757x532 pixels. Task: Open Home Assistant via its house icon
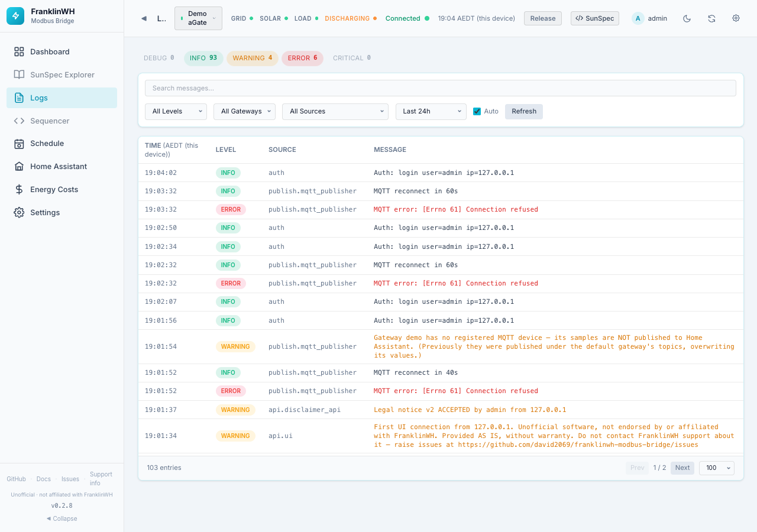pos(19,167)
